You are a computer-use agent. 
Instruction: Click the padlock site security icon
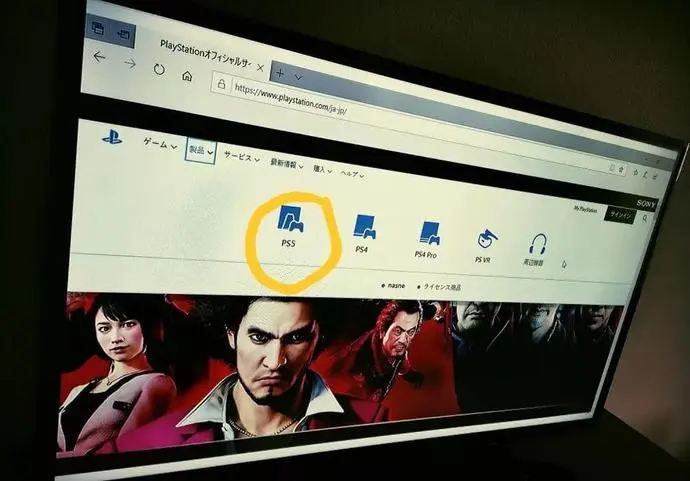222,84
